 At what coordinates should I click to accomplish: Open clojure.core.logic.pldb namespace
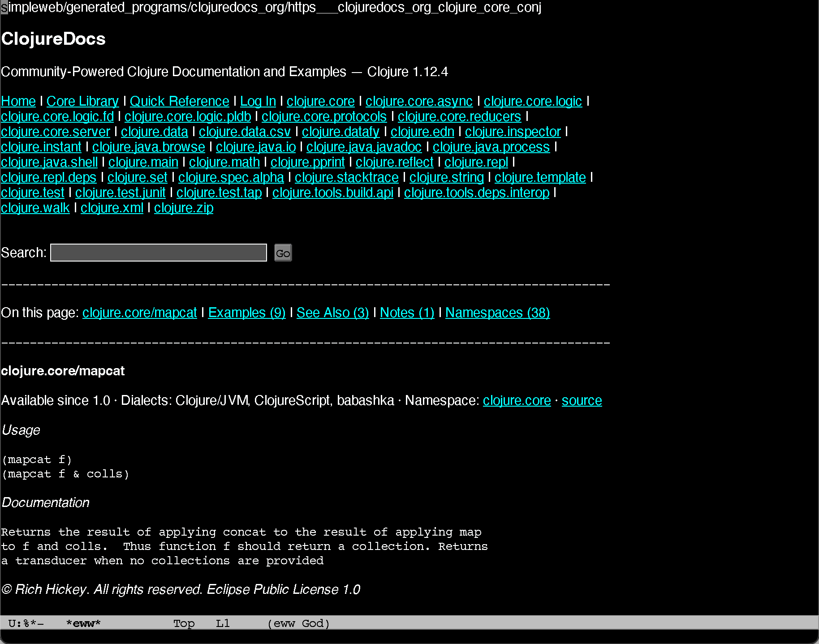[188, 117]
